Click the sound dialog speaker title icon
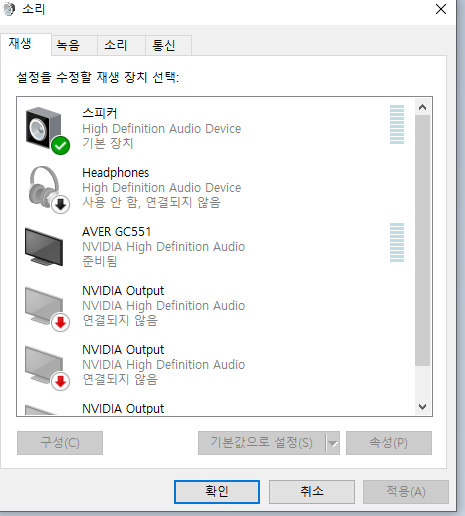 click(x=9, y=9)
